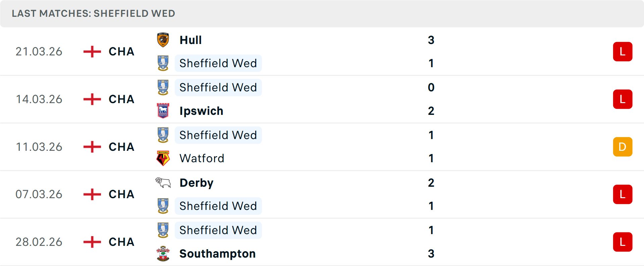Screen dimensions: 644x266
Task: Open the L result badge for the Hull match
Action: coord(623,51)
